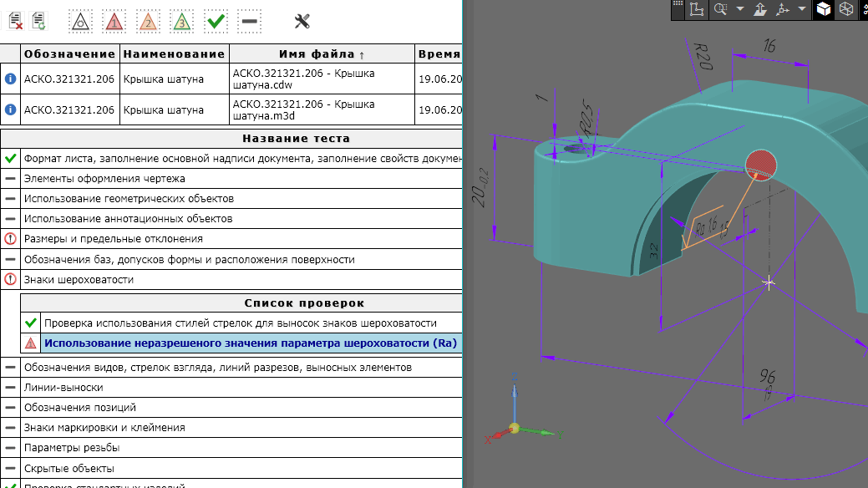The height and width of the screenshot is (488, 868).
Task: Click 'Проверка использования стилей стрелок' check item
Action: (x=240, y=323)
